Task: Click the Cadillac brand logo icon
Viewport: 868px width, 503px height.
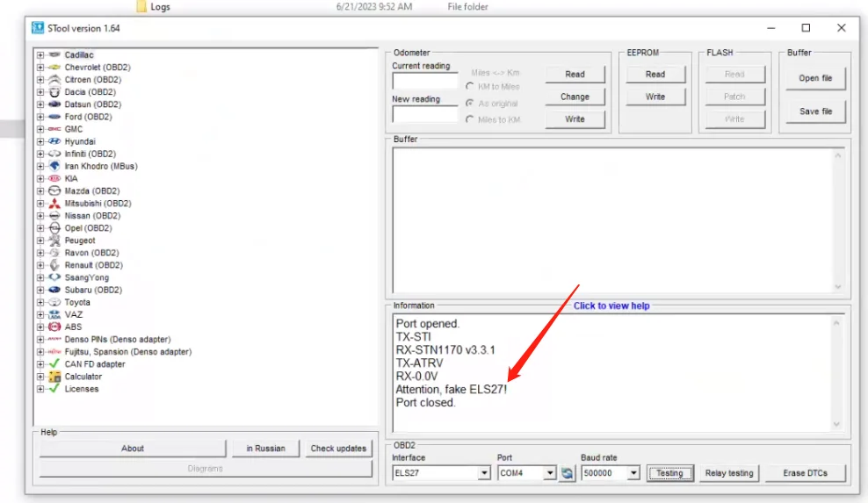Action: point(54,54)
